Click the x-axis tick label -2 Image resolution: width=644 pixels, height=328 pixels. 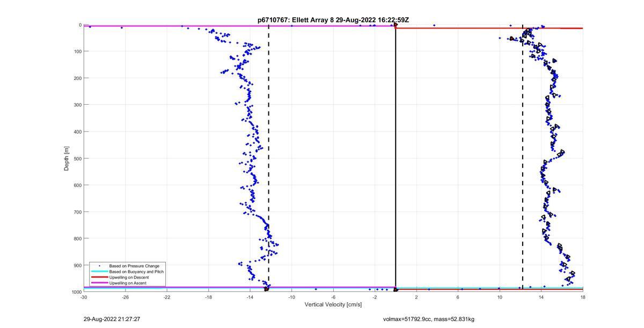tap(375, 297)
